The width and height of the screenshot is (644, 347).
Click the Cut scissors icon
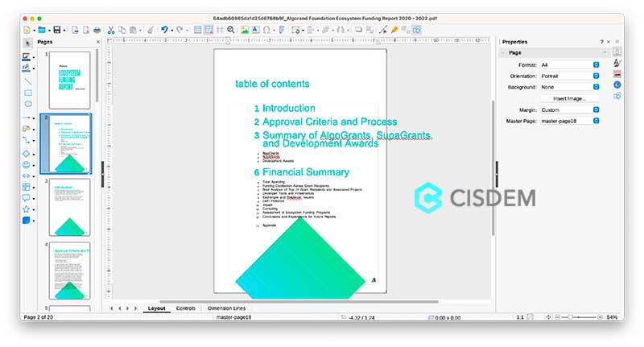pyautogui.click(x=111, y=30)
